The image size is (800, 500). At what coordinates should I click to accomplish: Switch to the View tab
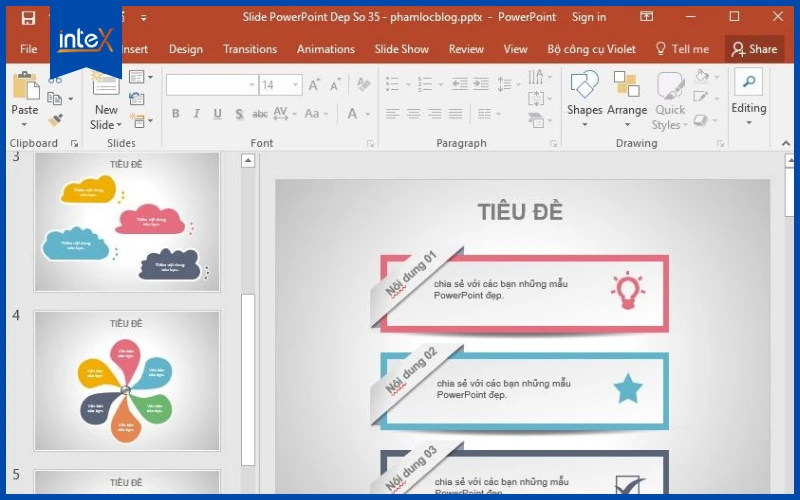tap(515, 49)
